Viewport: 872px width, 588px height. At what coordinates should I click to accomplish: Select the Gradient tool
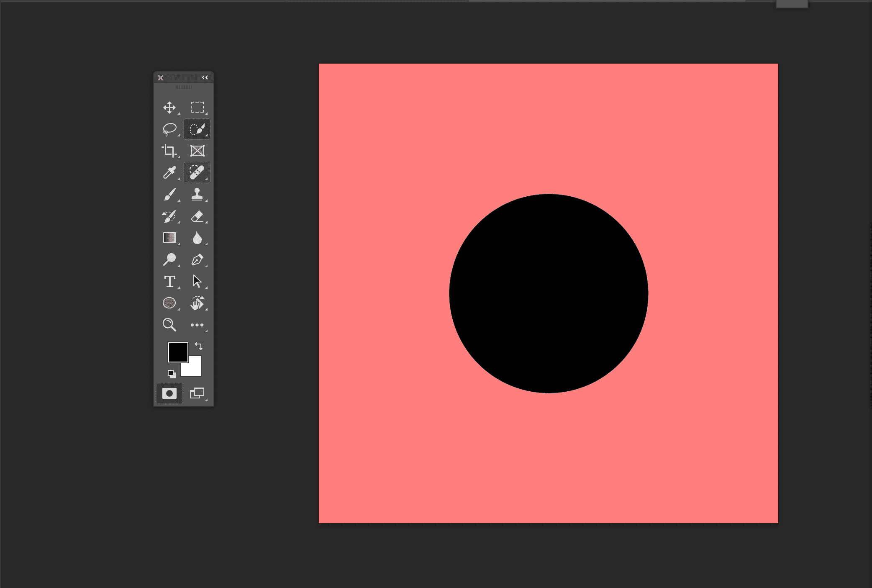(169, 238)
